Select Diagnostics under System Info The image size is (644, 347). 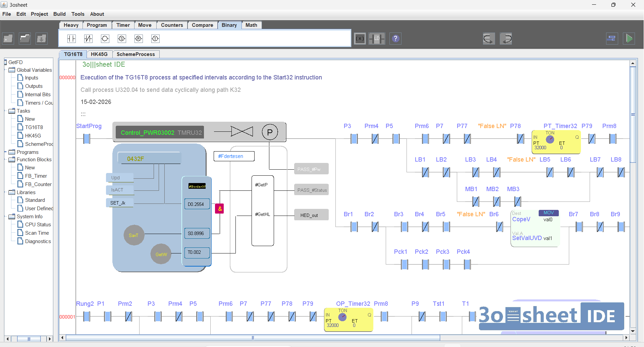coord(38,241)
